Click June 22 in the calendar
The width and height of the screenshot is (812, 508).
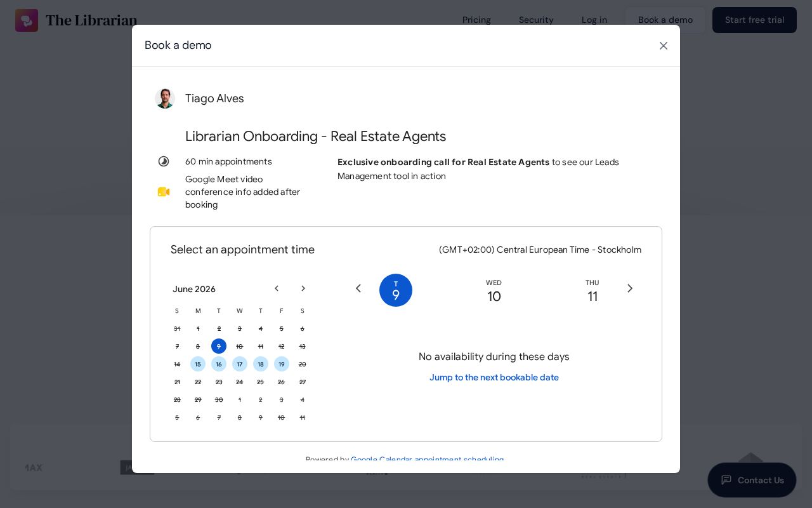(198, 382)
